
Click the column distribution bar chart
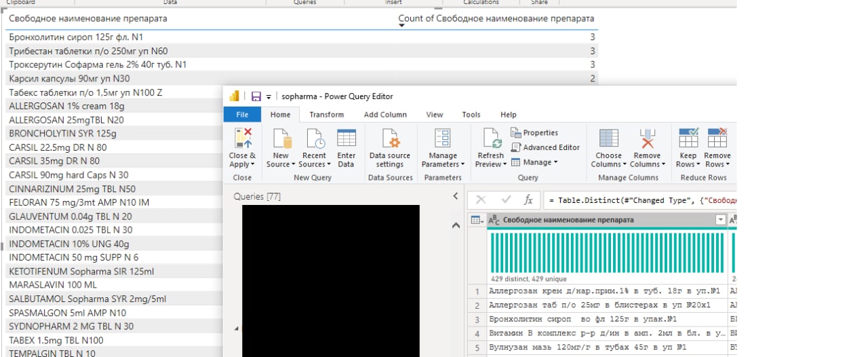pyautogui.click(x=607, y=253)
